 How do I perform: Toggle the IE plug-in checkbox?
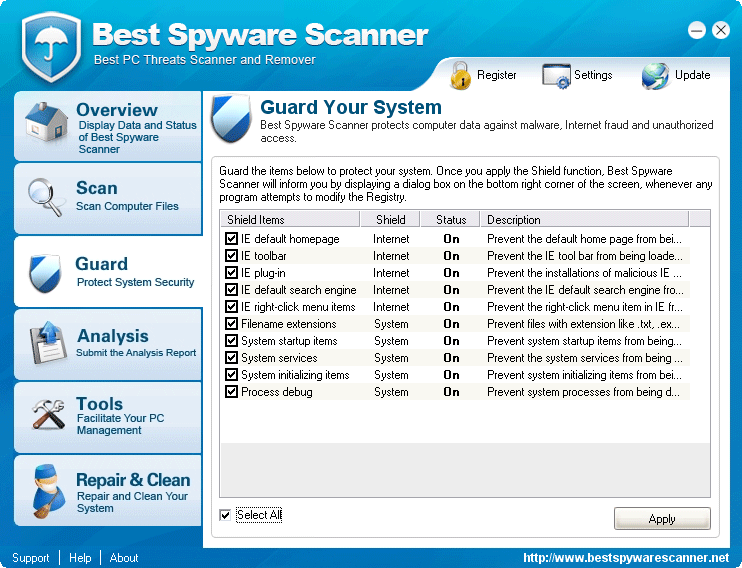tap(231, 273)
